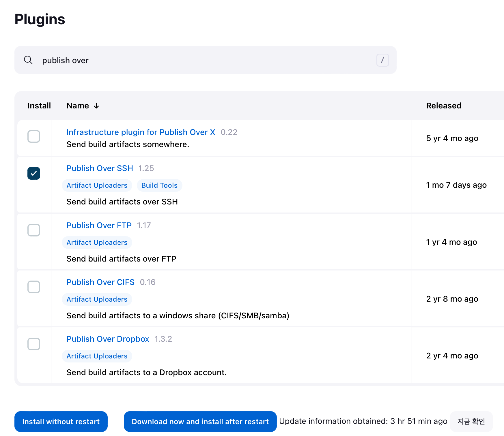Click the version number 1.17
This screenshot has width=504, height=436.
[x=144, y=225]
